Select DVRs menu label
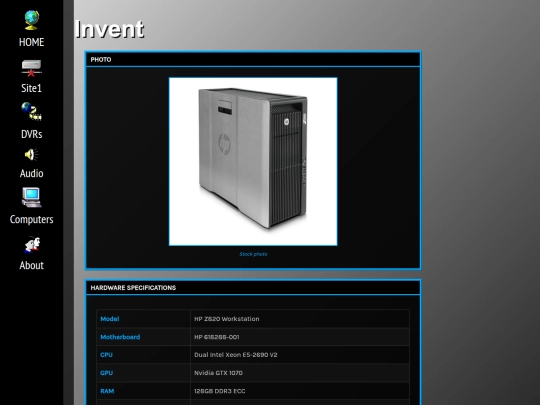The height and width of the screenshot is (405, 540). coord(31,134)
